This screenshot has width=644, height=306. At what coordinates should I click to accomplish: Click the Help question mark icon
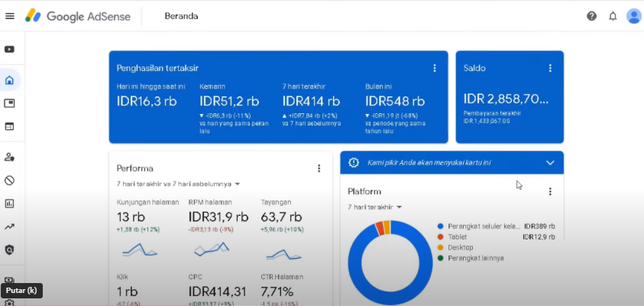tap(591, 16)
